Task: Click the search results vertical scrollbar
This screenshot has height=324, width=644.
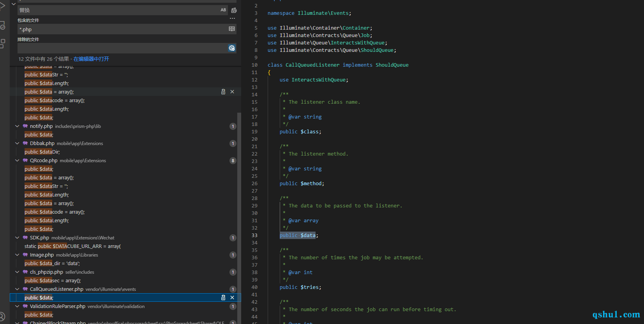Action: [239, 218]
